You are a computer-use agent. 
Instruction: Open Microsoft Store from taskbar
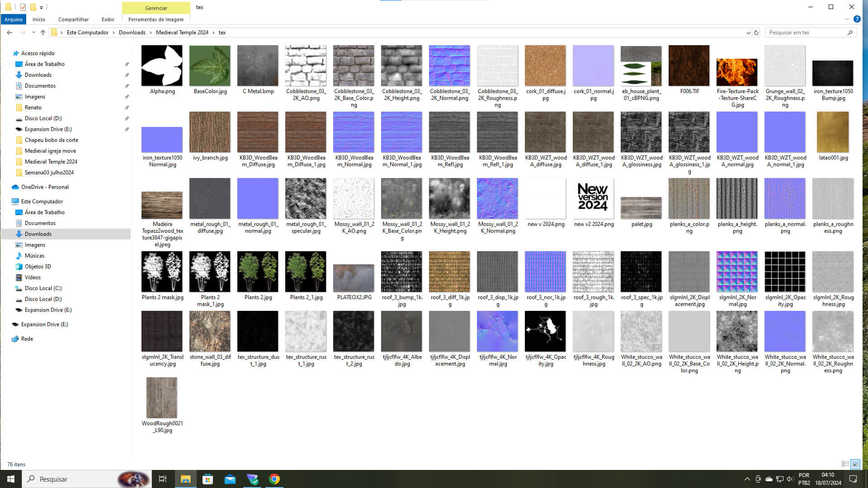tap(208, 479)
